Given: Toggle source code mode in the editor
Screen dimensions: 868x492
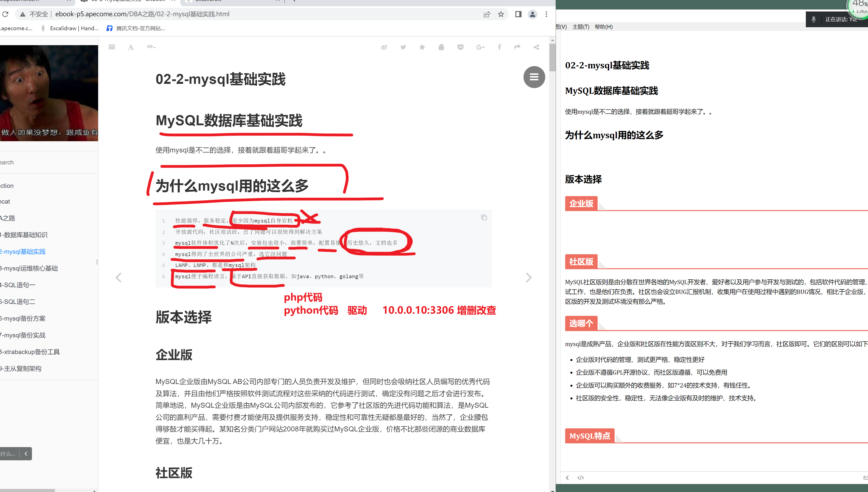Looking at the screenshot, I should 580,478.
